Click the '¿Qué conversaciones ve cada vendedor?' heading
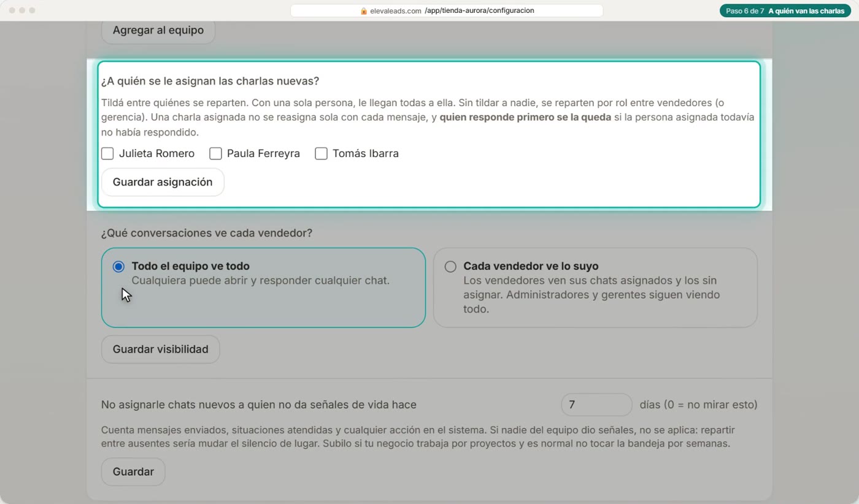Image resolution: width=859 pixels, height=504 pixels. tap(207, 233)
